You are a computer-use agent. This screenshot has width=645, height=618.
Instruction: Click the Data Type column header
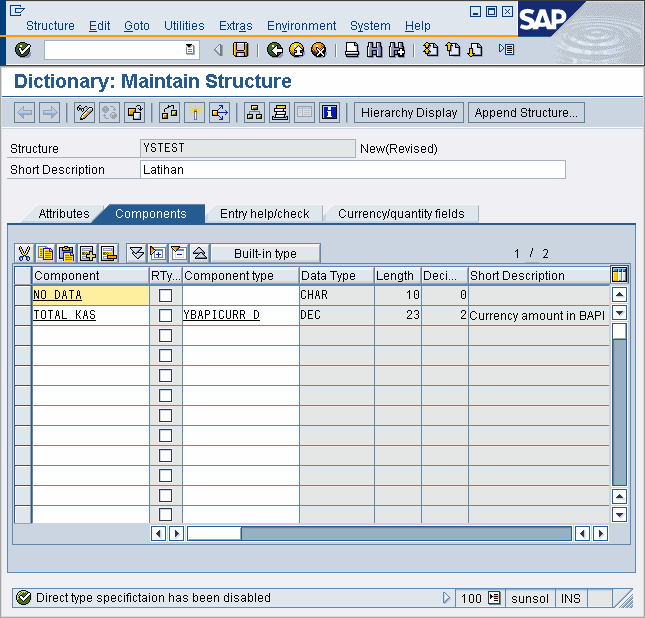pyautogui.click(x=336, y=275)
